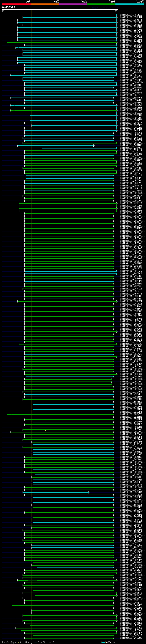
Task: Open hit UniRef100_C9JKH4
Action: pyautogui.click(x=131, y=278)
